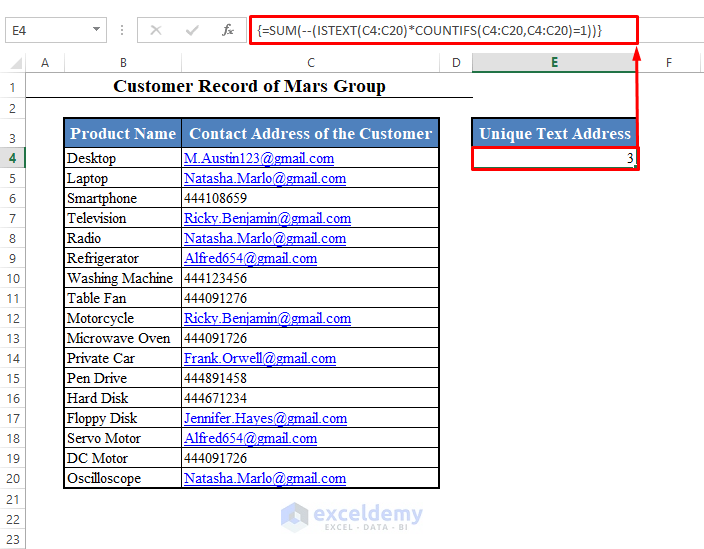Select the 'Desktop' product cell
This screenshot has height=549, width=704.
[123, 158]
